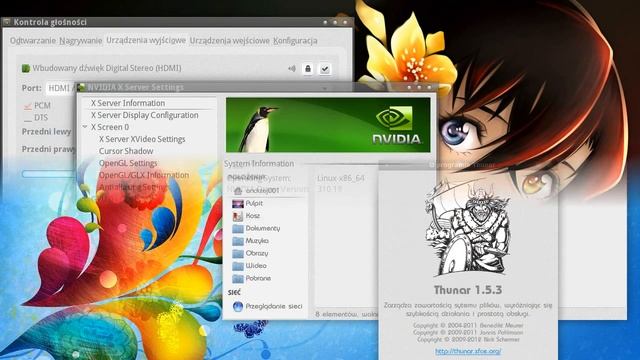This screenshot has height=360, width=640.
Task: Set HDMI output as default with checkmark button
Action: tap(324, 69)
